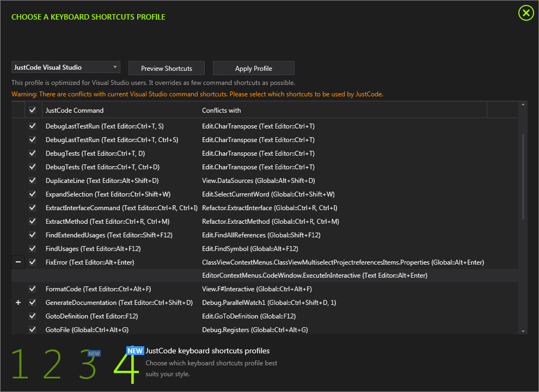Toggle the FindUsages checkbox

(33, 248)
